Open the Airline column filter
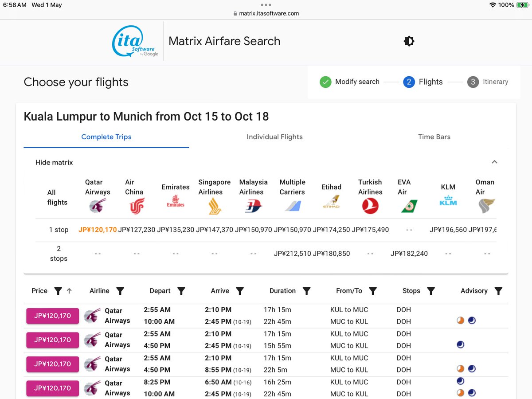Image resolution: width=532 pixels, height=399 pixels. pyautogui.click(x=120, y=291)
